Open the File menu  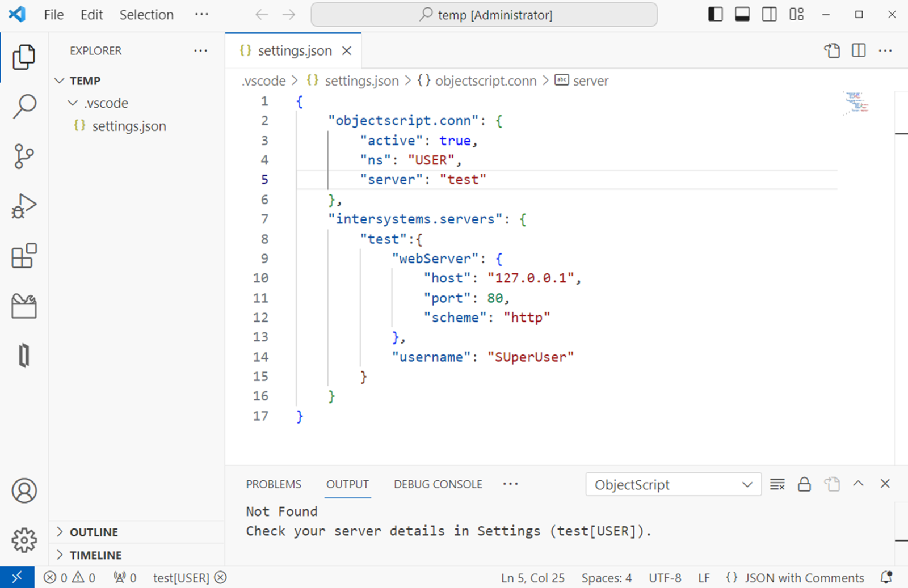pos(53,15)
